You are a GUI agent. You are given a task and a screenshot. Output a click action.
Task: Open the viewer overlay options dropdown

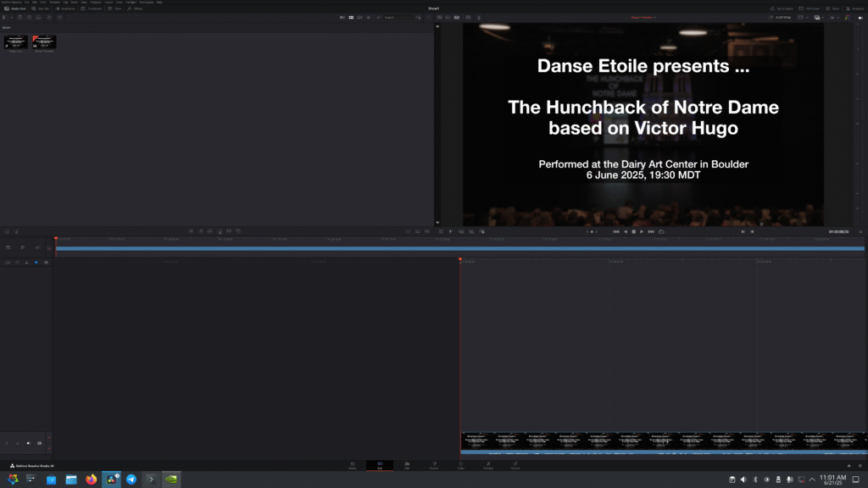[x=820, y=17]
